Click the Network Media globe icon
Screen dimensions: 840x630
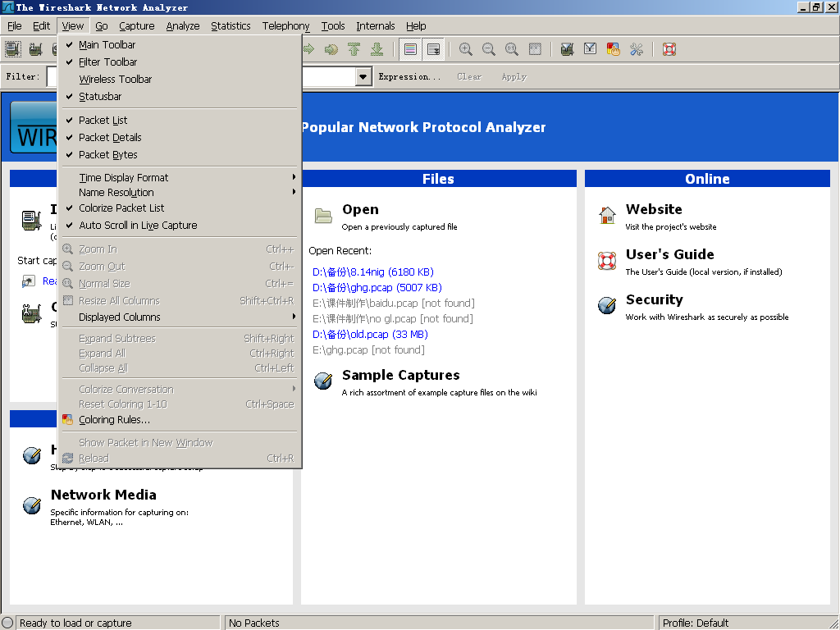point(32,504)
